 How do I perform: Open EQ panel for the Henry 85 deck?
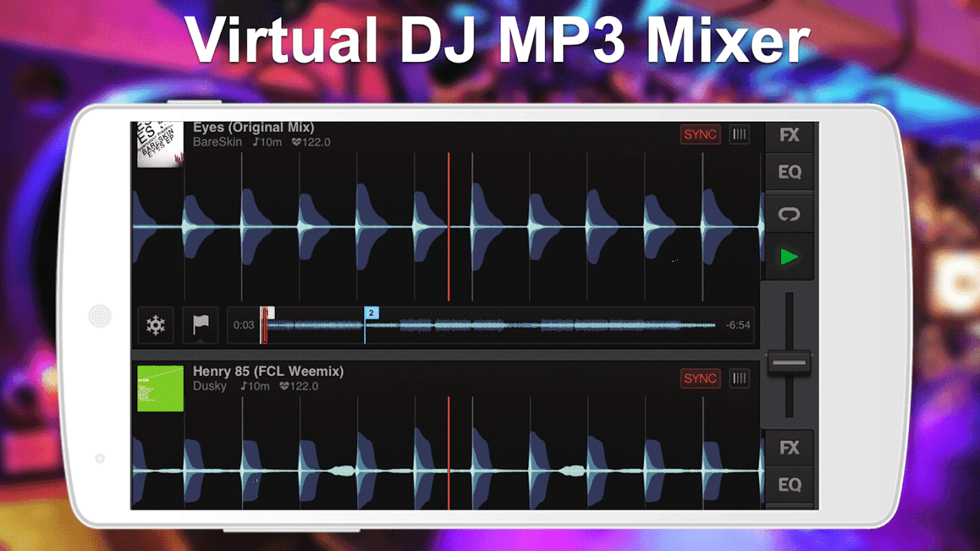[790, 485]
